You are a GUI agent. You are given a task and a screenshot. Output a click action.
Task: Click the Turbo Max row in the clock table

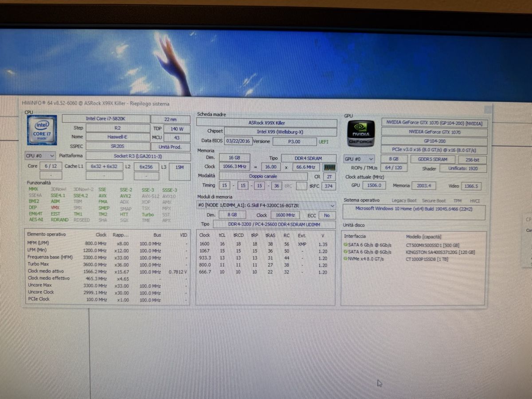point(107,264)
